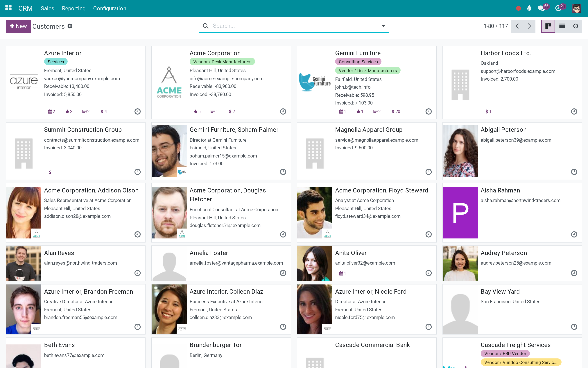Viewport: 588px width, 368px height.
Task: Open Gemini Furniture, Soham Palmer card
Action: 221,151
